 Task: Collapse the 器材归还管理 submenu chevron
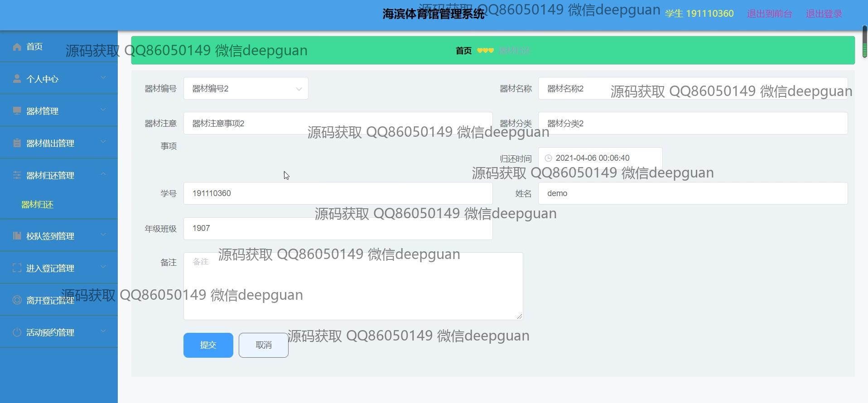[103, 174]
